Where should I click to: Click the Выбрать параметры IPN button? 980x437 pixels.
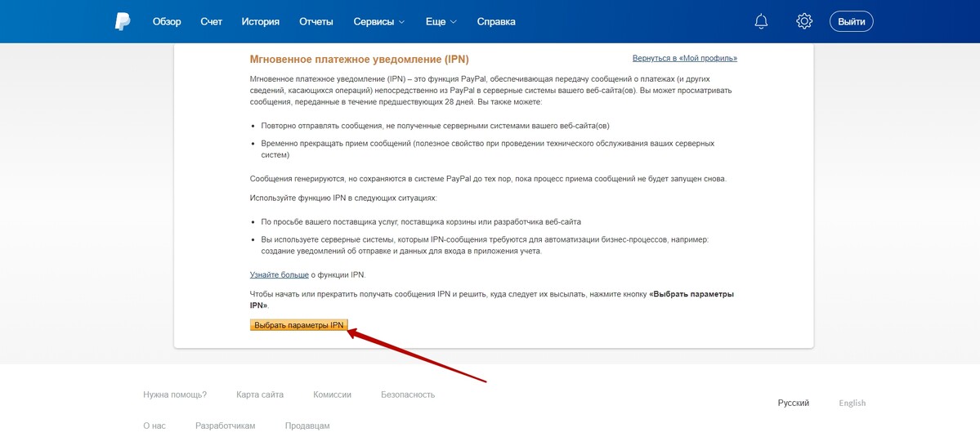(x=299, y=325)
